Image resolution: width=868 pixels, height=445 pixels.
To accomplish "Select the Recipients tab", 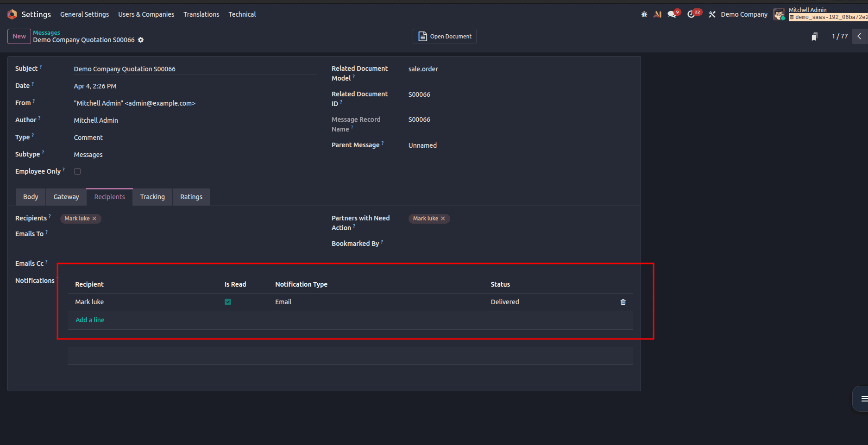I will tap(110, 197).
